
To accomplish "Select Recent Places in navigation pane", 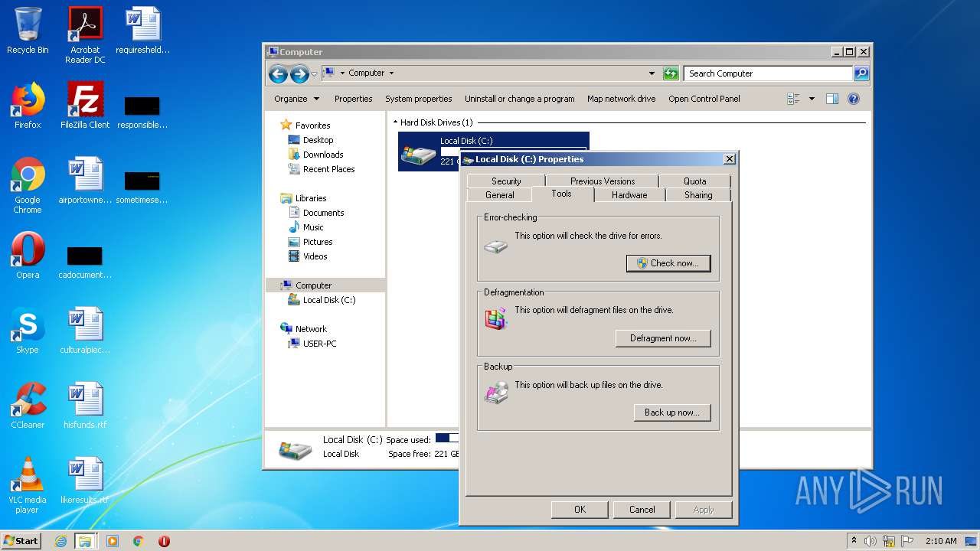I will (x=322, y=169).
